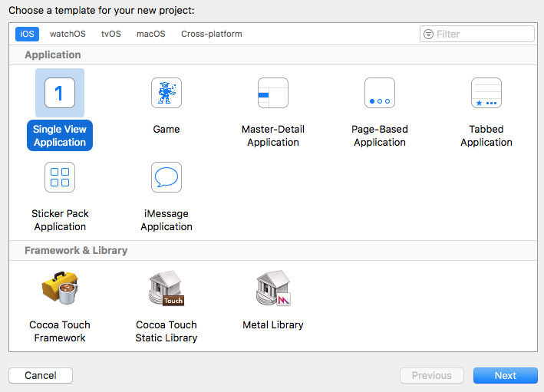Switch to the iOS platform tab
544x392 pixels.
(x=26, y=34)
